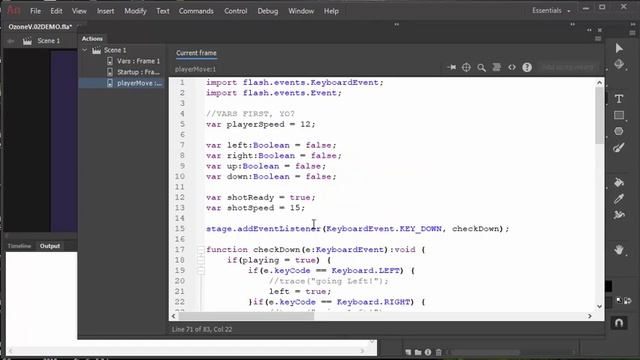Select the Current frame tab
Viewport: 640px width, 360px height.
[x=196, y=53]
